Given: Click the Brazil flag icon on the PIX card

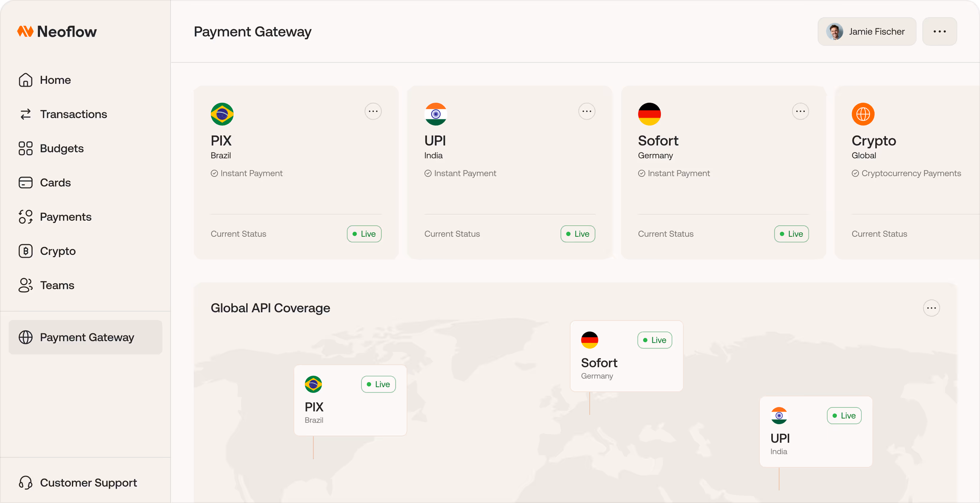Looking at the screenshot, I should point(222,113).
